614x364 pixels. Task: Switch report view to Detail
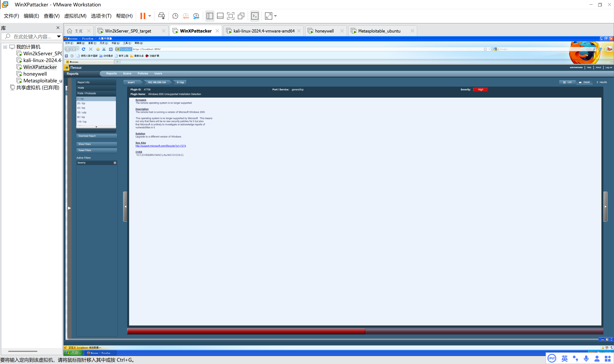[x=584, y=82]
